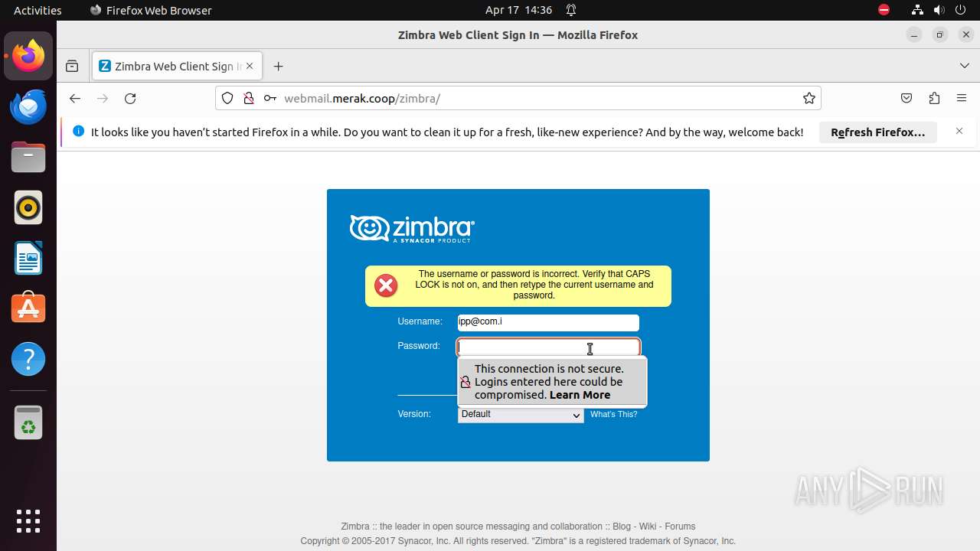Click the Zimbra logo
The image size is (980, 551).
(412, 229)
